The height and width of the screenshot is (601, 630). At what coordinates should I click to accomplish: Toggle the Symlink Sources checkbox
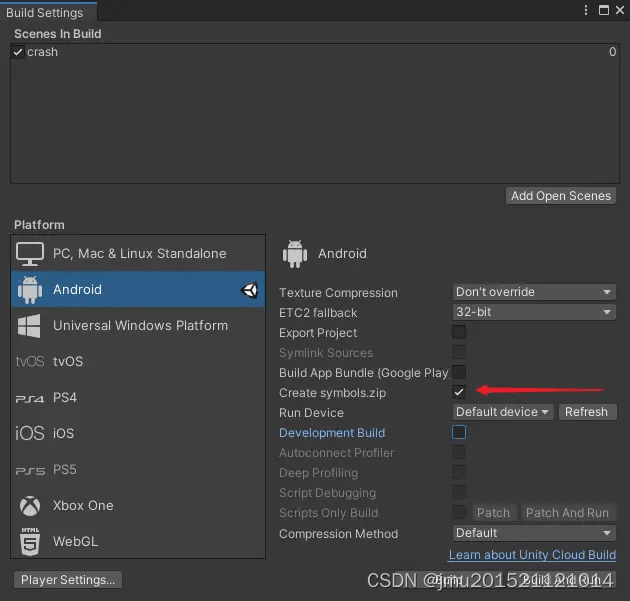pos(459,352)
